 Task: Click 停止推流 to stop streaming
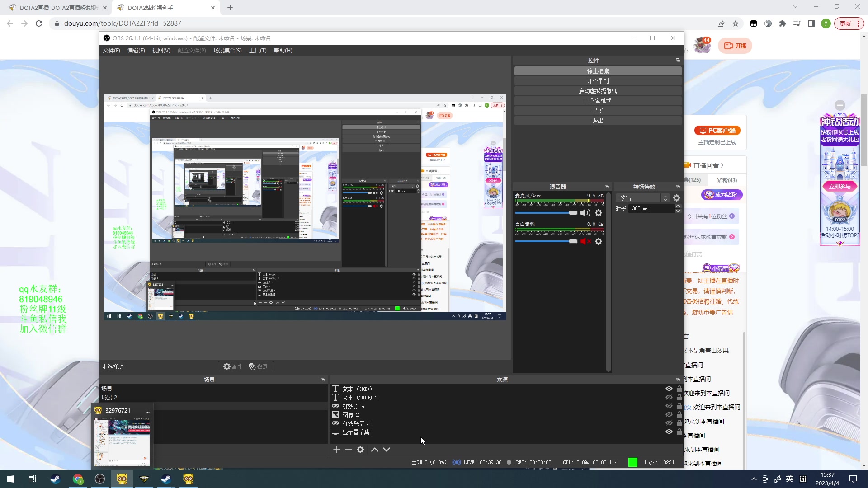tap(598, 71)
